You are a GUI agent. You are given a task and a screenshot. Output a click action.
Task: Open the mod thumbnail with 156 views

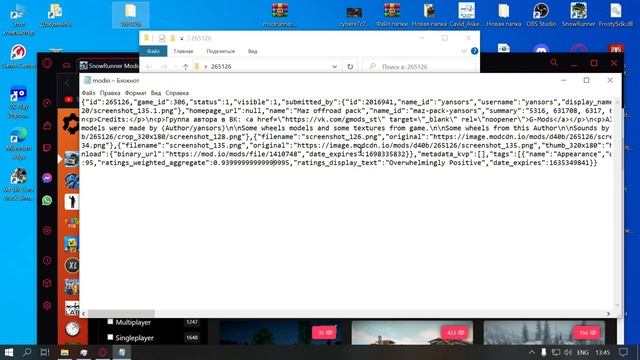544,332
